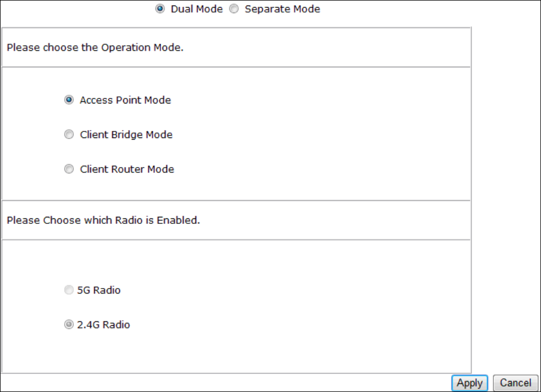The image size is (541, 392).
Task: Enable the 5G Radio radio button
Action: (69, 290)
